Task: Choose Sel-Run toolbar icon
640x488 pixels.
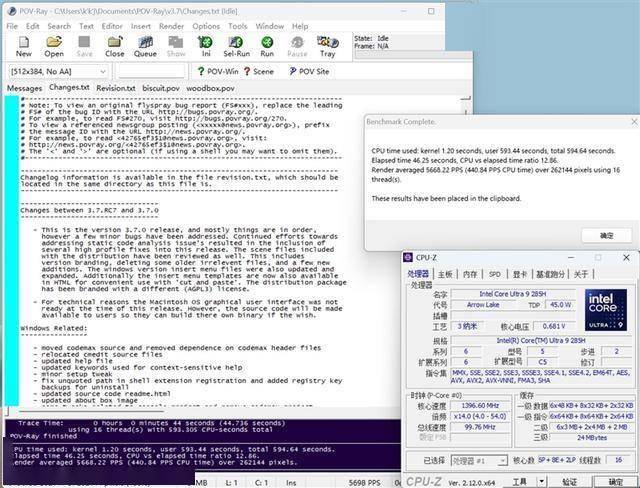Action: tap(236, 47)
